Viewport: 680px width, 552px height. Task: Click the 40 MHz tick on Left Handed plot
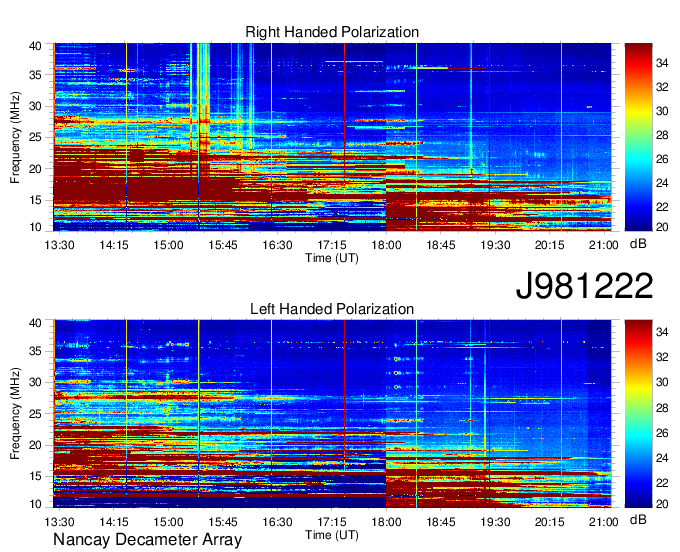[x=35, y=323]
